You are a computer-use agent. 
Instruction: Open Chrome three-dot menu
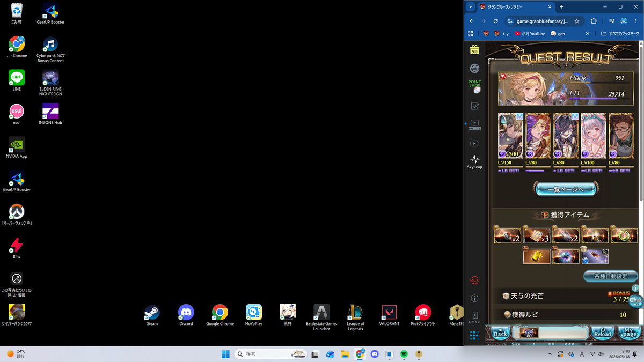point(636,21)
